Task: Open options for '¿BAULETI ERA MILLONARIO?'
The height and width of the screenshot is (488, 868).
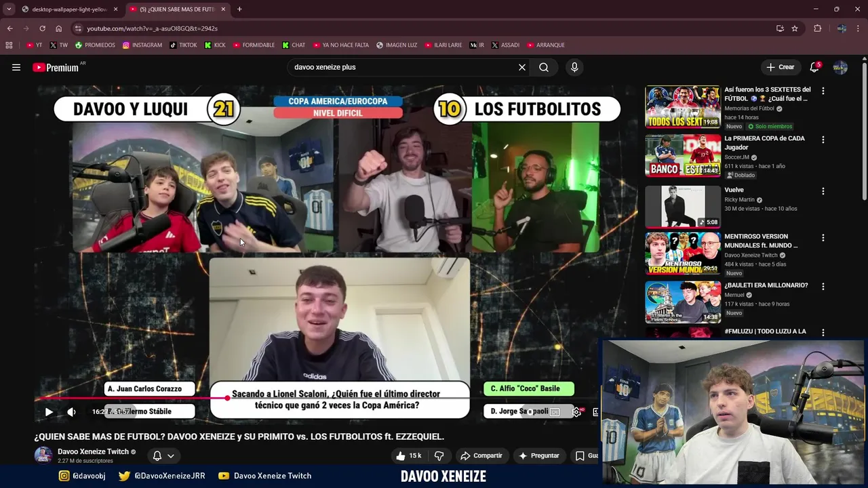Action: click(x=823, y=287)
